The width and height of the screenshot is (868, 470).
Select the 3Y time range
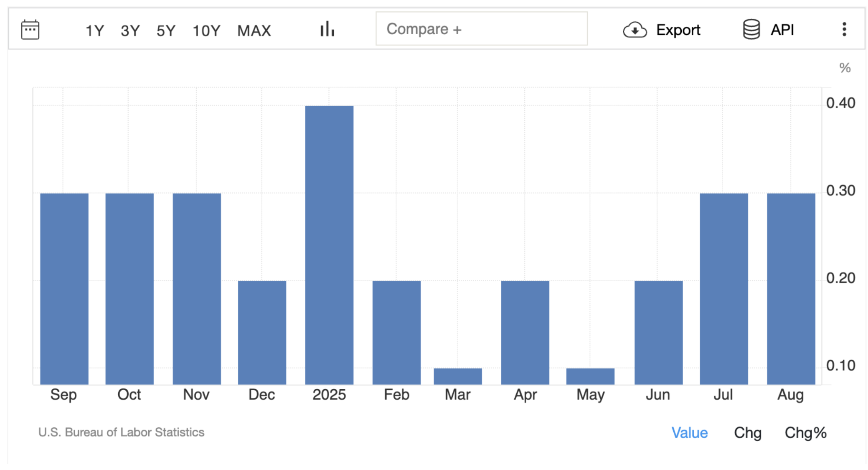tap(130, 31)
